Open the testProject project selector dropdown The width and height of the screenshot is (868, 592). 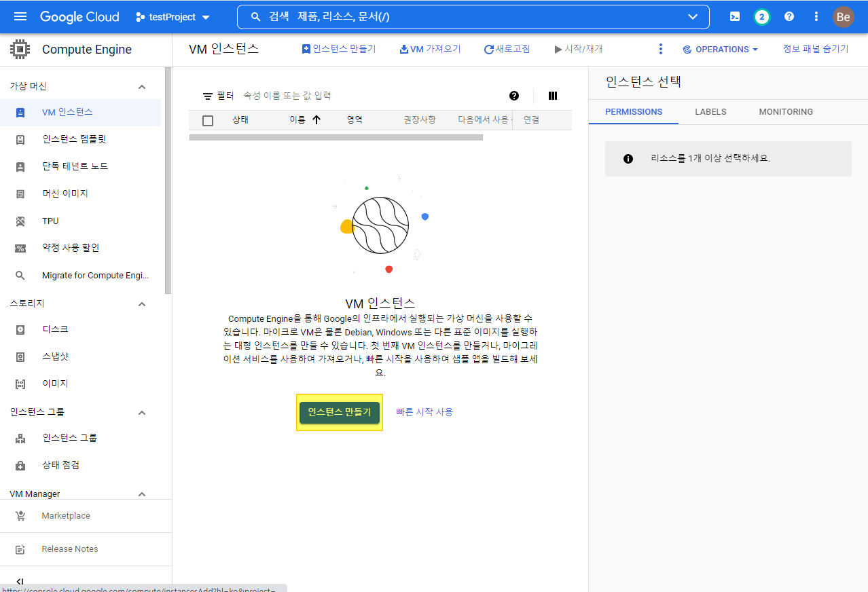coord(173,17)
